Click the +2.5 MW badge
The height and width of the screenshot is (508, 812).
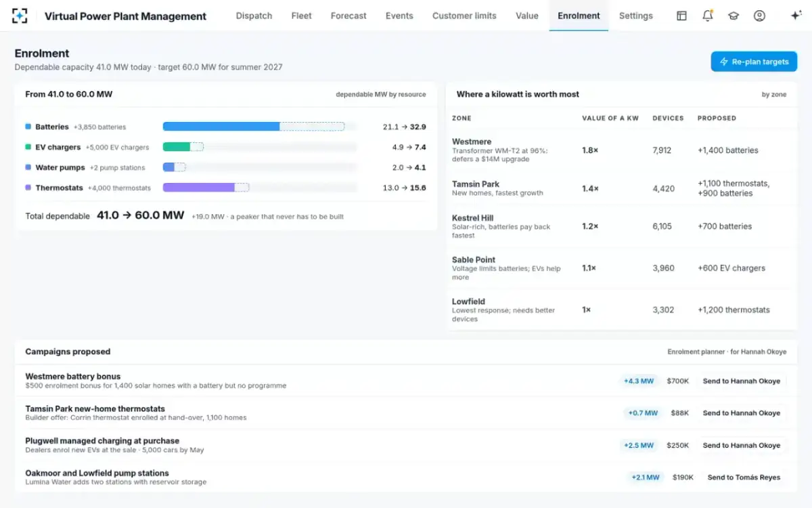[639, 446]
